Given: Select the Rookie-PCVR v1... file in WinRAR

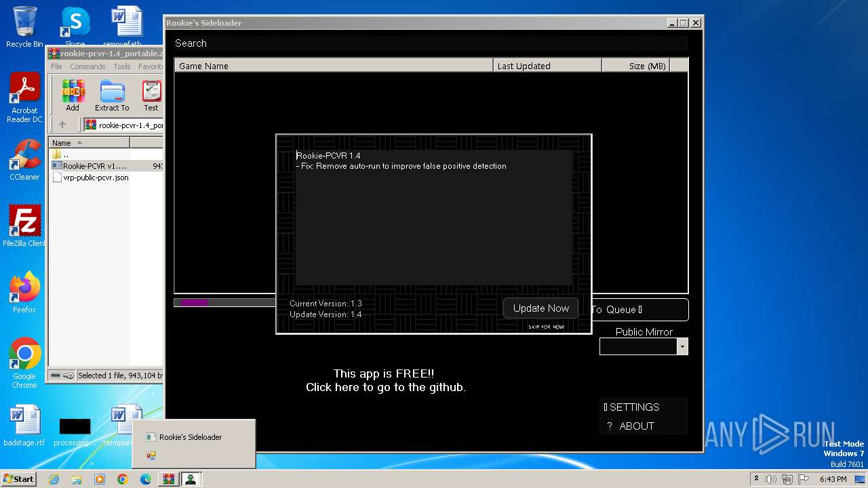Looking at the screenshot, I should (106, 166).
